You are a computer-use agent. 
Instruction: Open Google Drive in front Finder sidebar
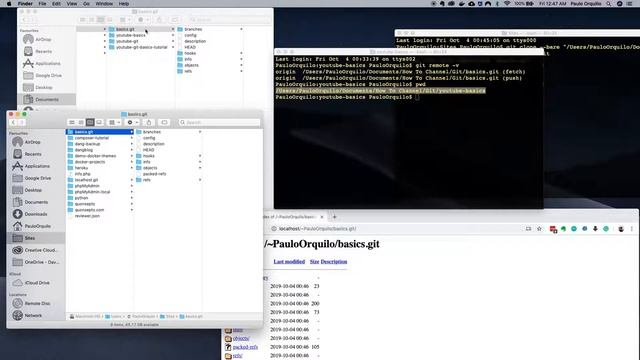pos(38,178)
